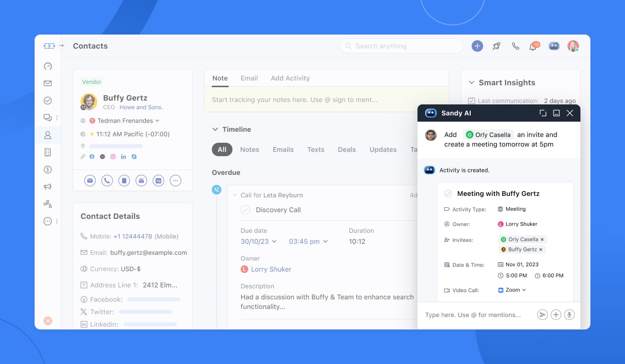Click the microphone icon in Sandy AI
Viewport: 625px width, 364px height.
pos(569,315)
